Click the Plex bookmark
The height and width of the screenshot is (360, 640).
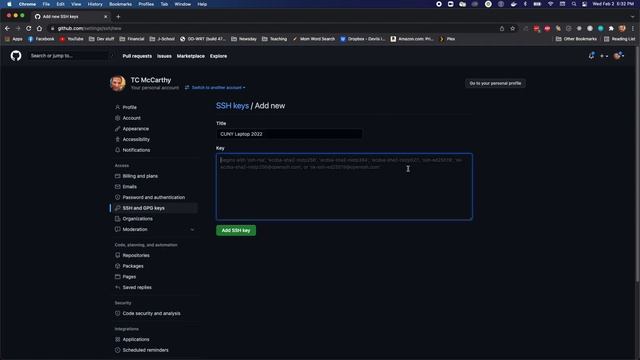click(447, 39)
